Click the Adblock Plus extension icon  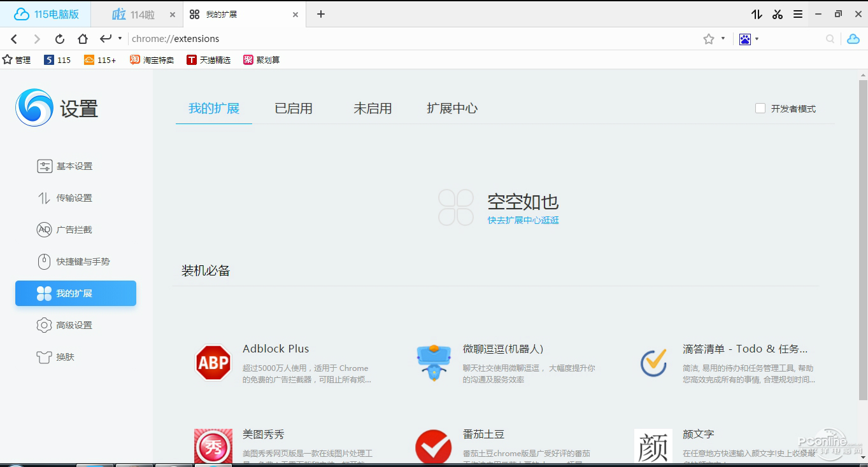click(x=213, y=363)
